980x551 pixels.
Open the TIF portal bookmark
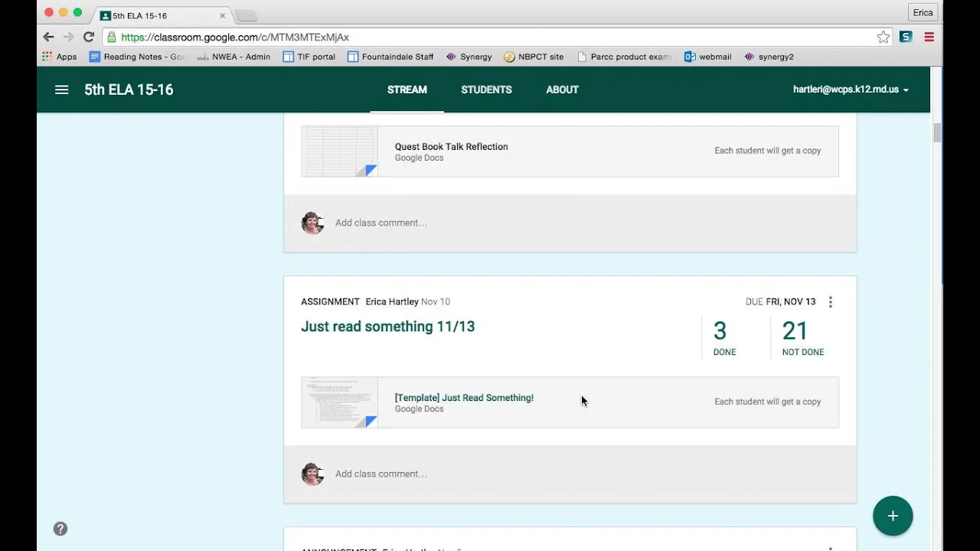pos(309,57)
